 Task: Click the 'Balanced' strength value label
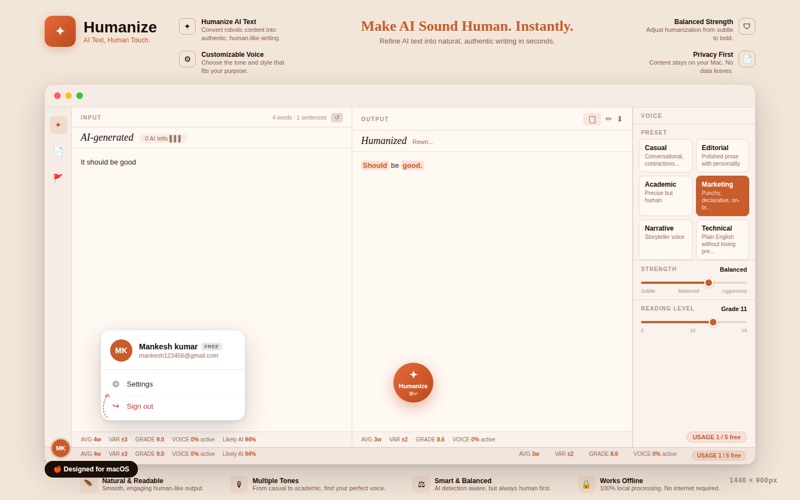click(733, 269)
